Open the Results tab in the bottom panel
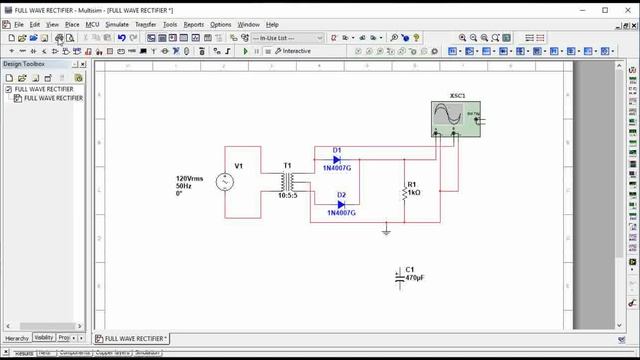This screenshot has height=360, width=640. (24, 353)
